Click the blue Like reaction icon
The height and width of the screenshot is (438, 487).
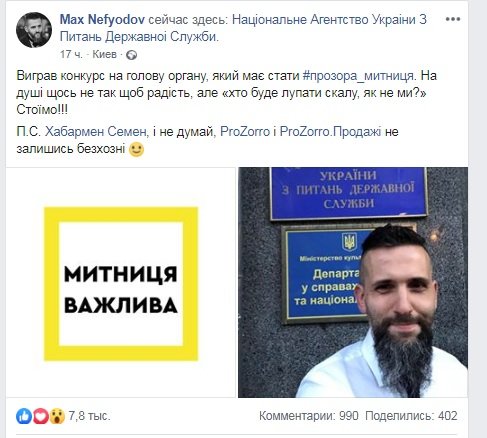pyautogui.click(x=24, y=416)
